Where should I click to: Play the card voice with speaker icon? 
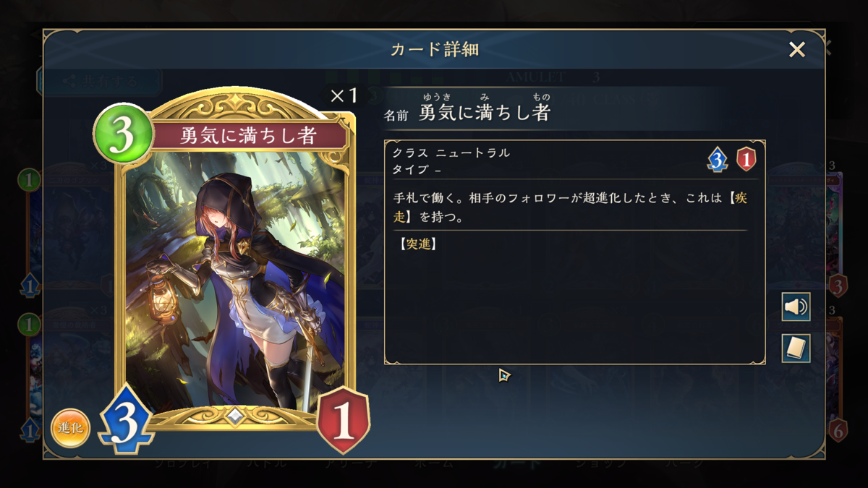coord(796,307)
